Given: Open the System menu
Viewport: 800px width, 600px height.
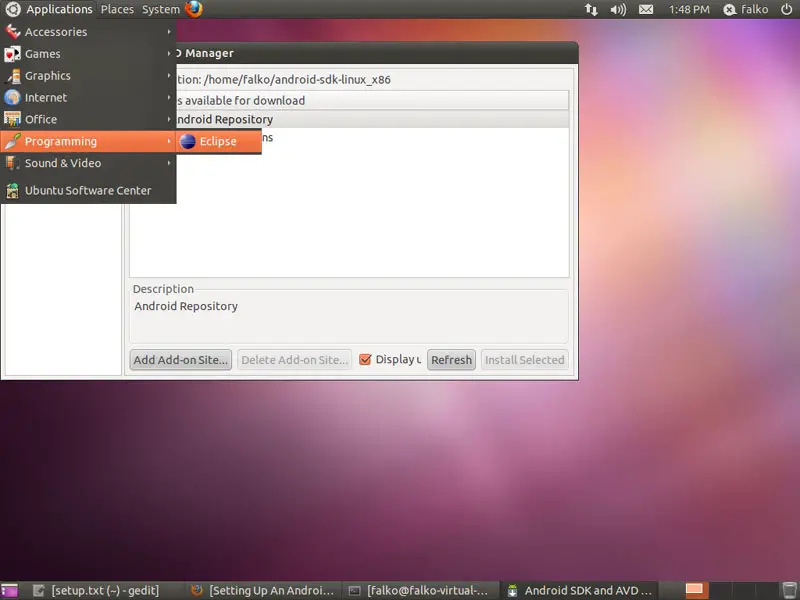Looking at the screenshot, I should pyautogui.click(x=161, y=9).
